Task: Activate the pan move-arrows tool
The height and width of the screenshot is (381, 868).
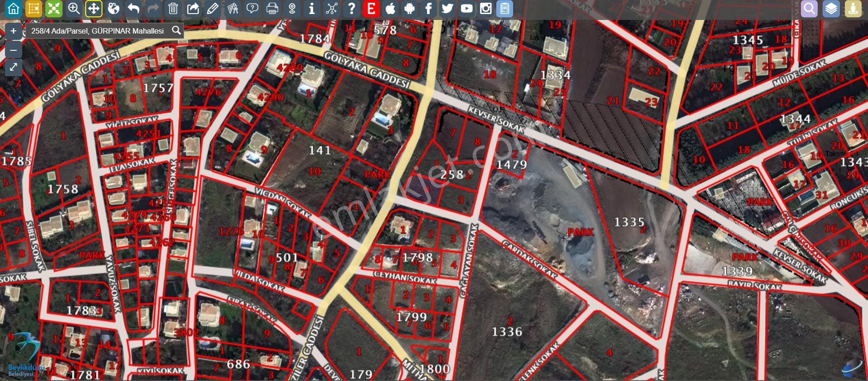Action: point(93,9)
